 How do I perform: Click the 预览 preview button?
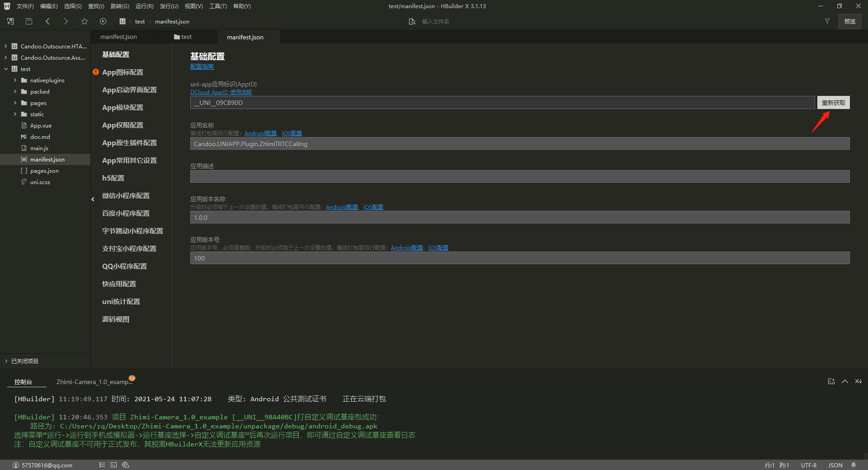tap(849, 21)
